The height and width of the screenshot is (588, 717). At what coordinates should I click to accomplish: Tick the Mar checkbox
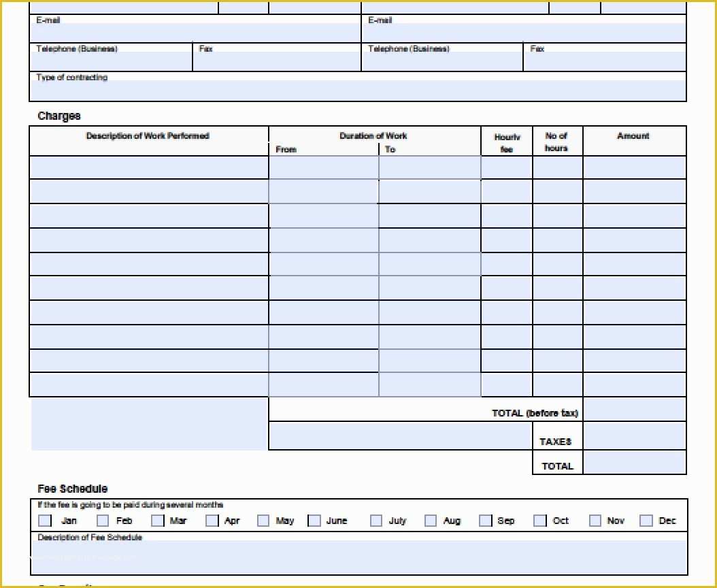(157, 521)
